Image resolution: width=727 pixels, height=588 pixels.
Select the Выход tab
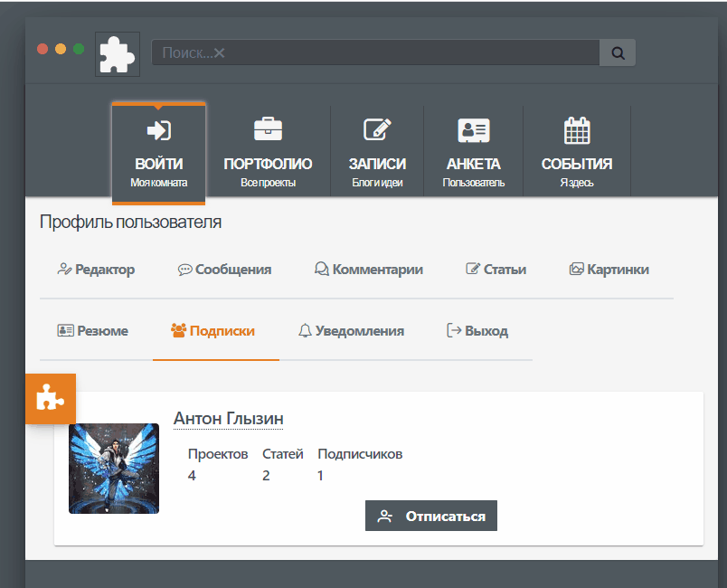tap(477, 330)
